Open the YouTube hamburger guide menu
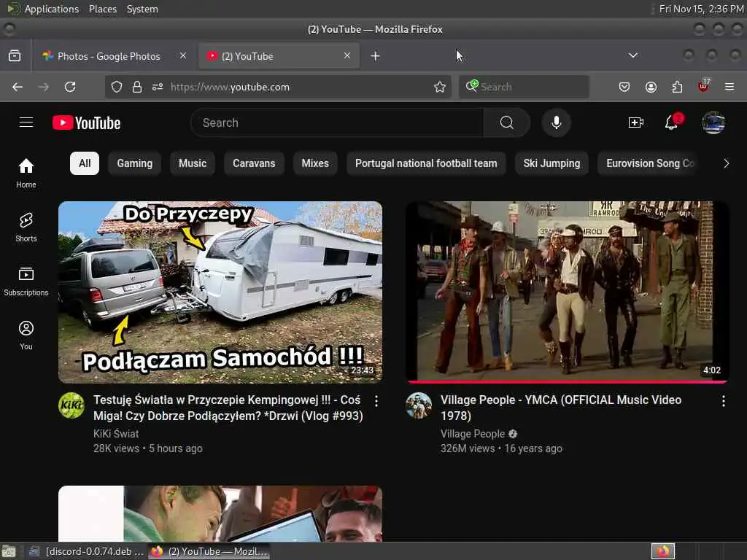 pyautogui.click(x=26, y=122)
